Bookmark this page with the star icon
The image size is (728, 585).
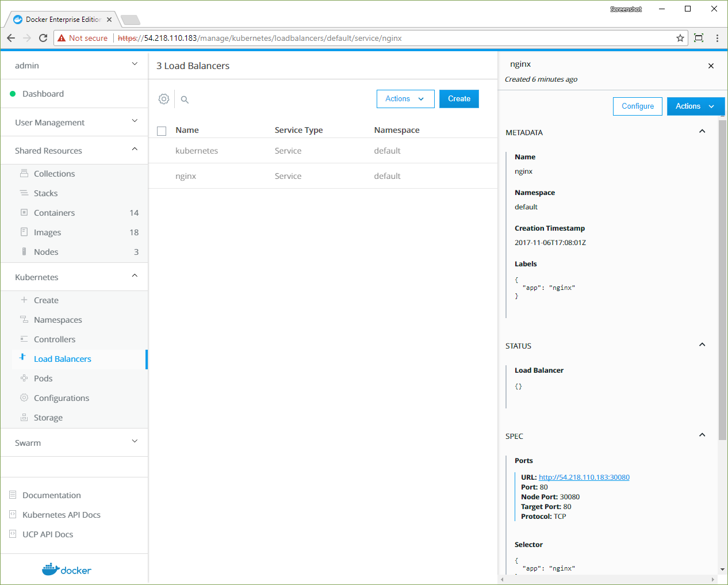point(680,38)
